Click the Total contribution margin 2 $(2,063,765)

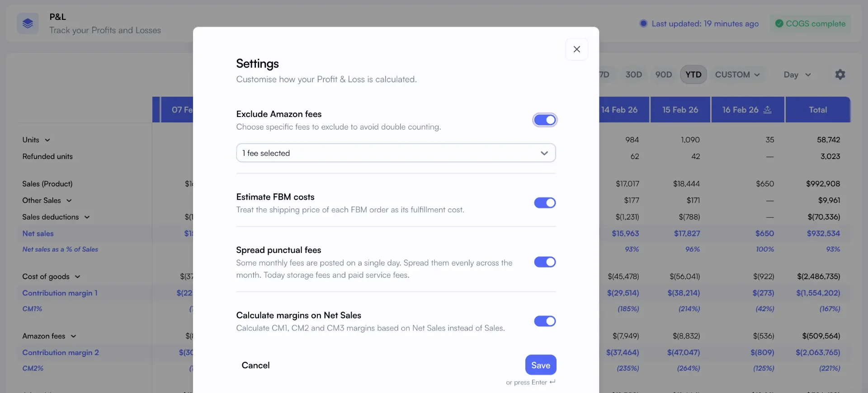[x=818, y=352]
